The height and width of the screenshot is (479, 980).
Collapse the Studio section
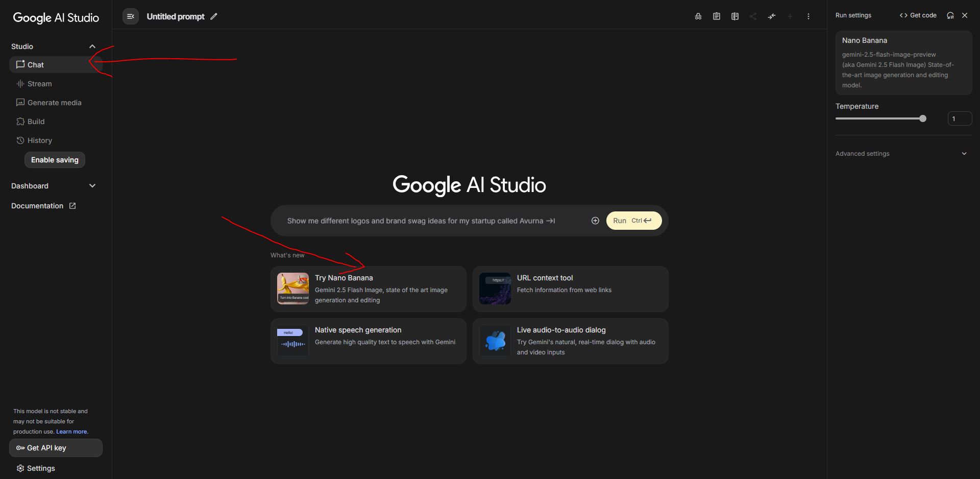(x=92, y=46)
